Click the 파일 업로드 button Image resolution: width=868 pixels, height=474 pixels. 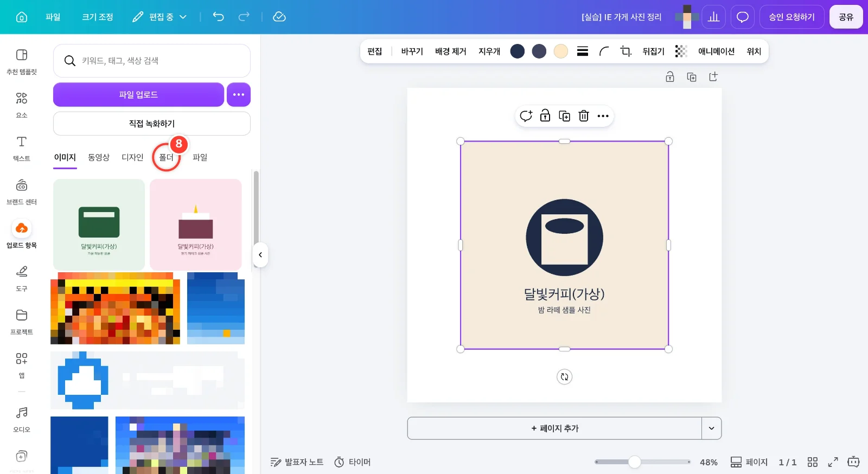coord(138,94)
